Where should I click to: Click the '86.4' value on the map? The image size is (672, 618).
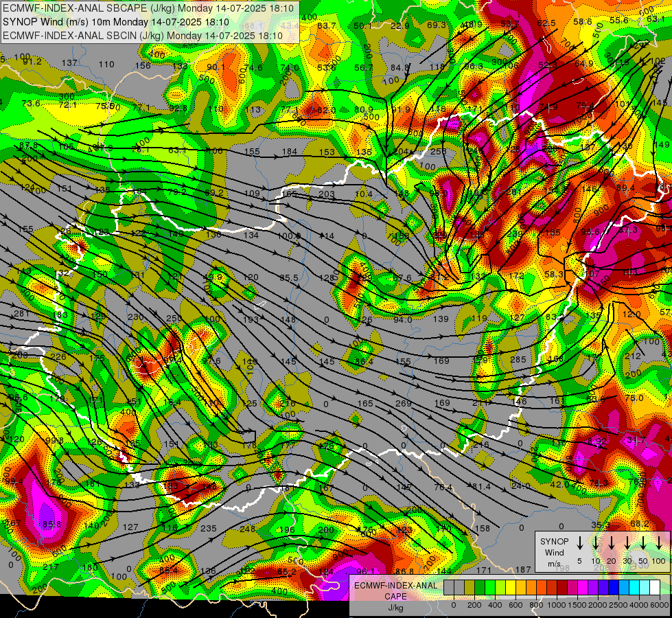tap(363, 362)
